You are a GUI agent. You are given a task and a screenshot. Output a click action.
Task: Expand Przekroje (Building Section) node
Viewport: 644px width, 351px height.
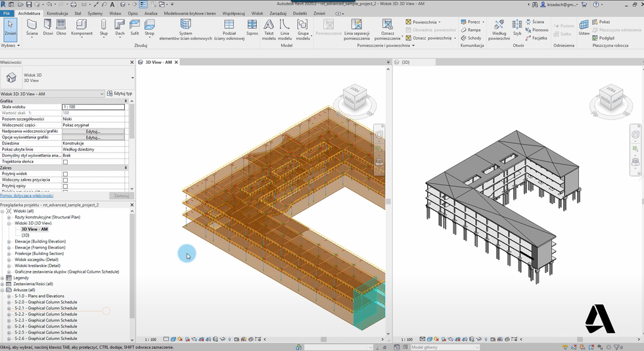tap(9, 254)
